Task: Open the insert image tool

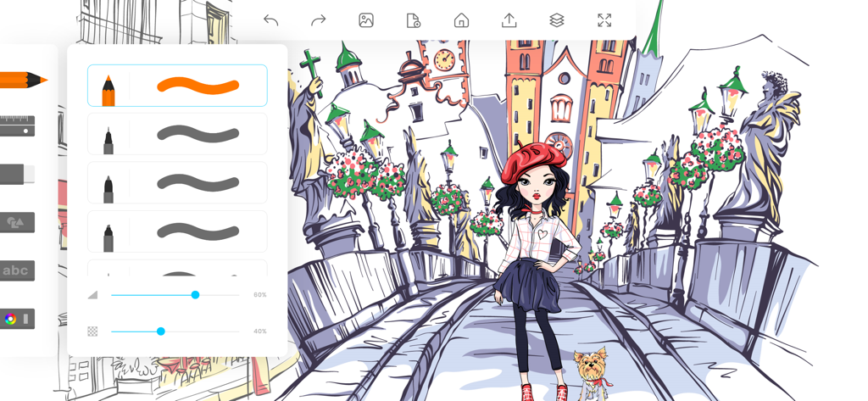Action: [x=366, y=20]
